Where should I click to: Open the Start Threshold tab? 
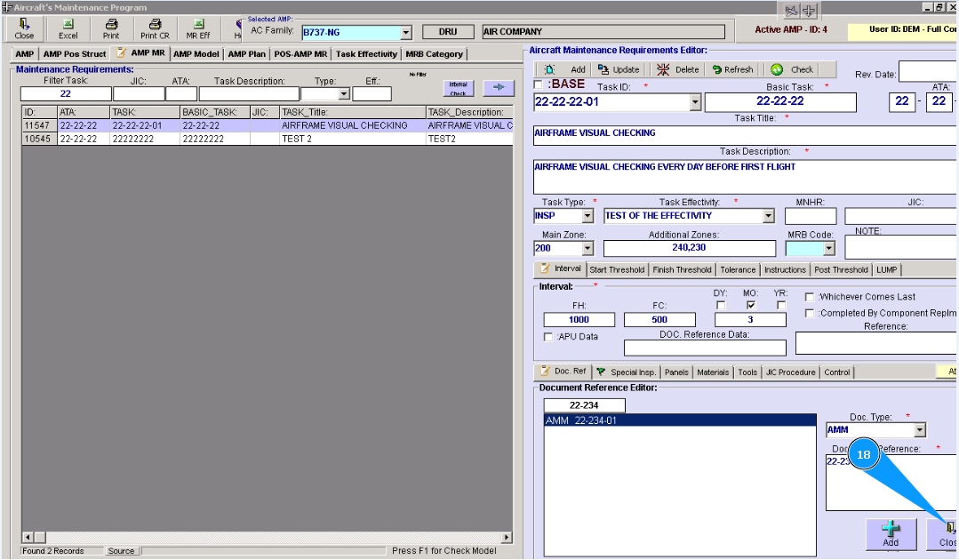pyautogui.click(x=617, y=269)
